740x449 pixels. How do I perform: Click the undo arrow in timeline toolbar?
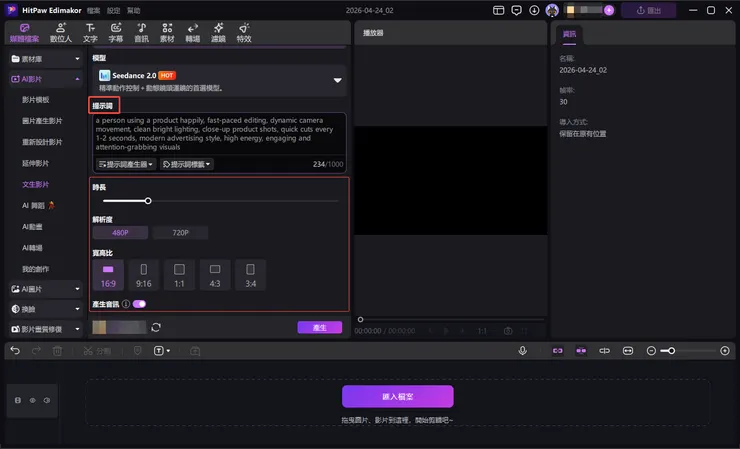(x=15, y=350)
